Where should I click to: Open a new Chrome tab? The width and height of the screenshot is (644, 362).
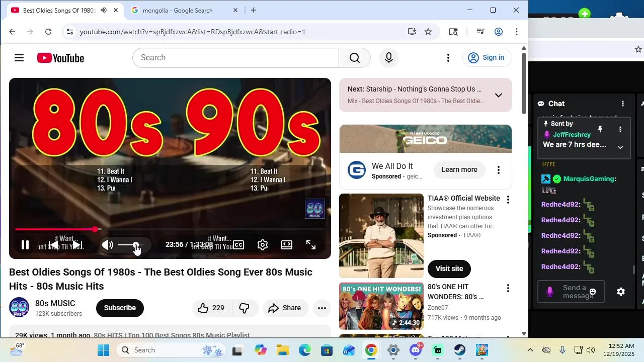coord(254,10)
